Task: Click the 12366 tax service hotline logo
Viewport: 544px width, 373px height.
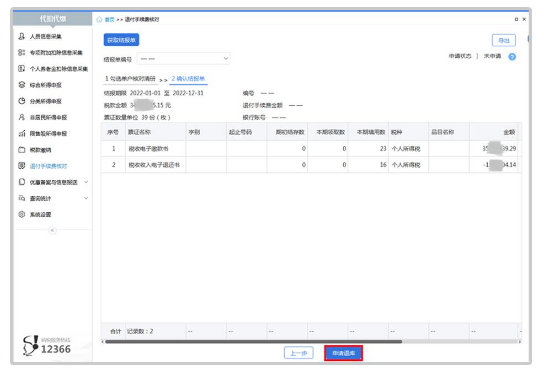Action: tap(46, 345)
